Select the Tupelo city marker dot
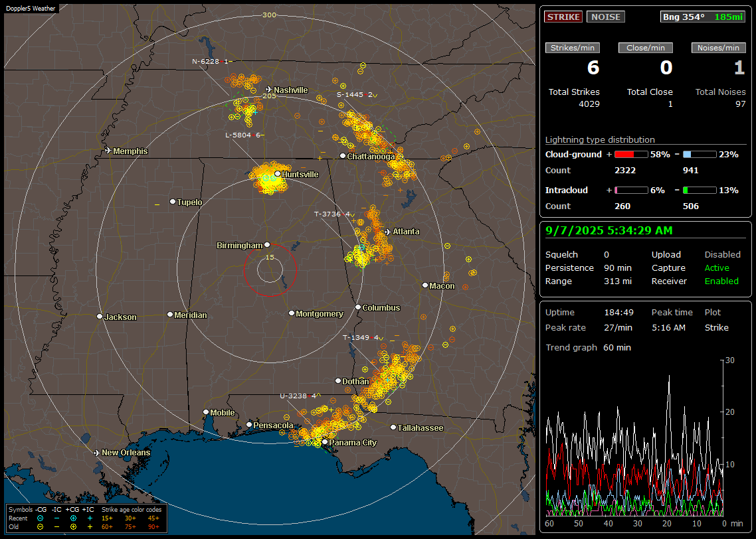 (x=173, y=201)
